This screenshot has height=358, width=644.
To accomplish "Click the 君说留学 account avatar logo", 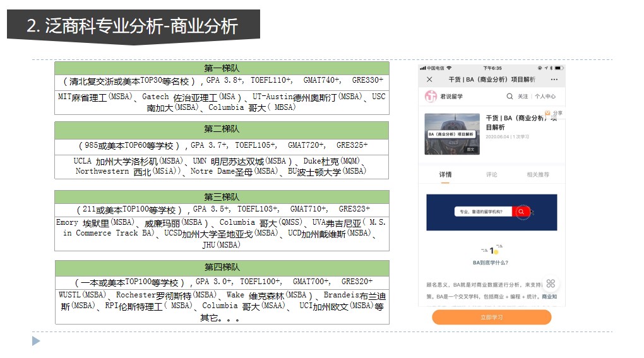I will coord(431,96).
